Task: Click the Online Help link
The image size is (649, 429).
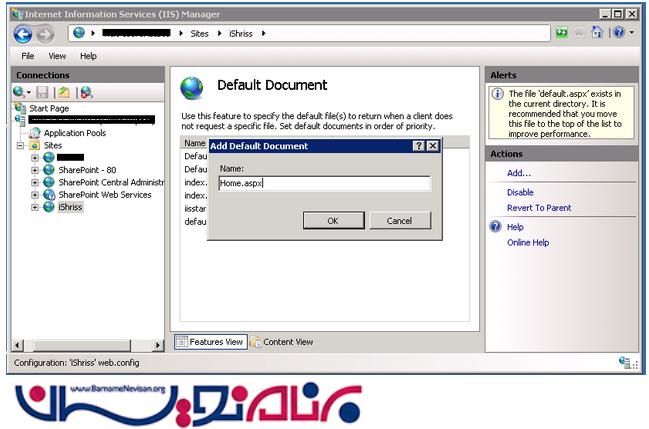Action: coord(528,243)
